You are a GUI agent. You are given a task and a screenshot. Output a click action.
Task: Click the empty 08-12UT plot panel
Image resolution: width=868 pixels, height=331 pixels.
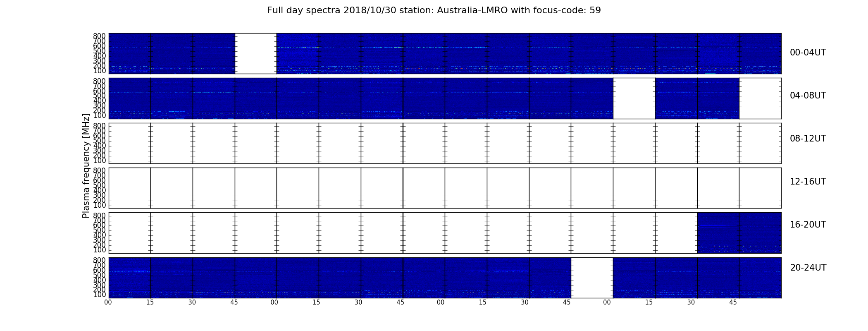(x=445, y=143)
